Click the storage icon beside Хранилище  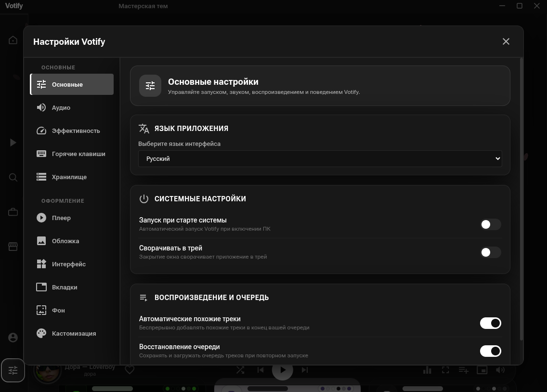(x=41, y=177)
